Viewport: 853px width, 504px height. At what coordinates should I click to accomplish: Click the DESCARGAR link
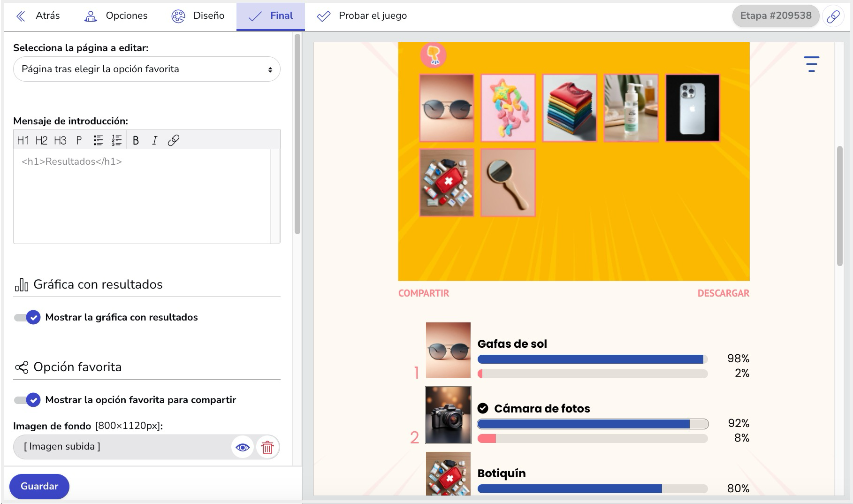point(723,293)
